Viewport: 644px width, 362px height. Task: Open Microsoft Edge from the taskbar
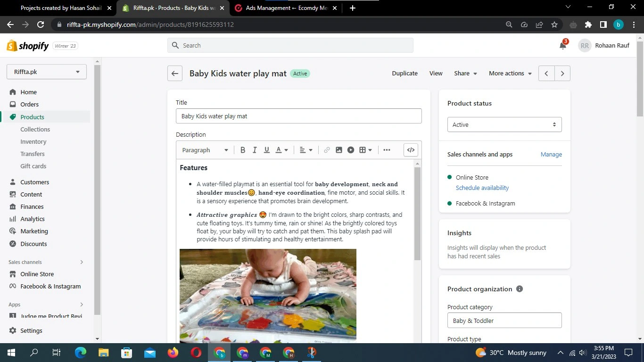[81, 353]
